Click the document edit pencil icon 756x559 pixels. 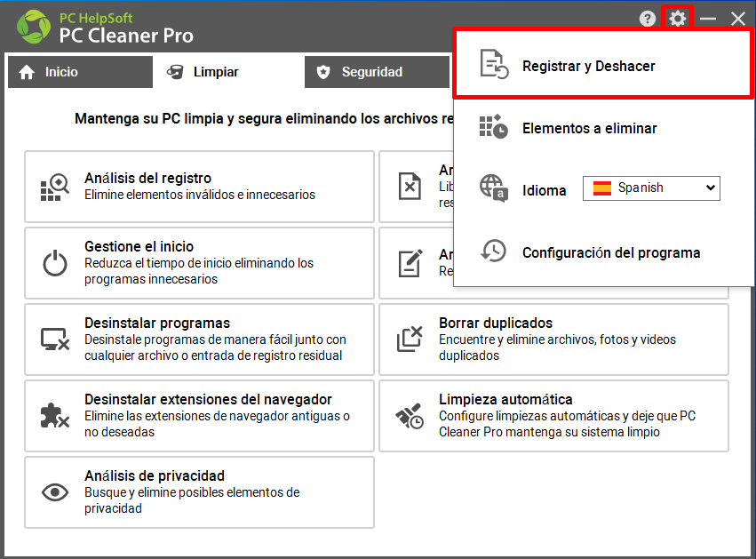410,263
